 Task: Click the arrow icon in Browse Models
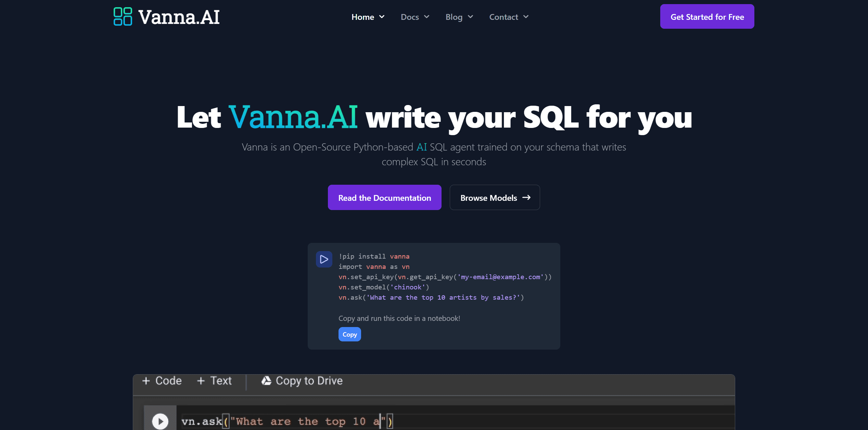coord(526,197)
